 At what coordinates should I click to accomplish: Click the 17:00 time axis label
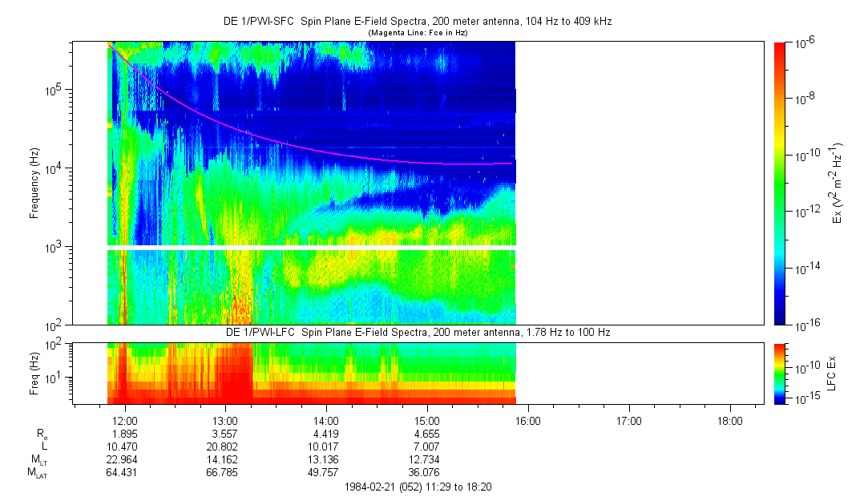tap(628, 420)
